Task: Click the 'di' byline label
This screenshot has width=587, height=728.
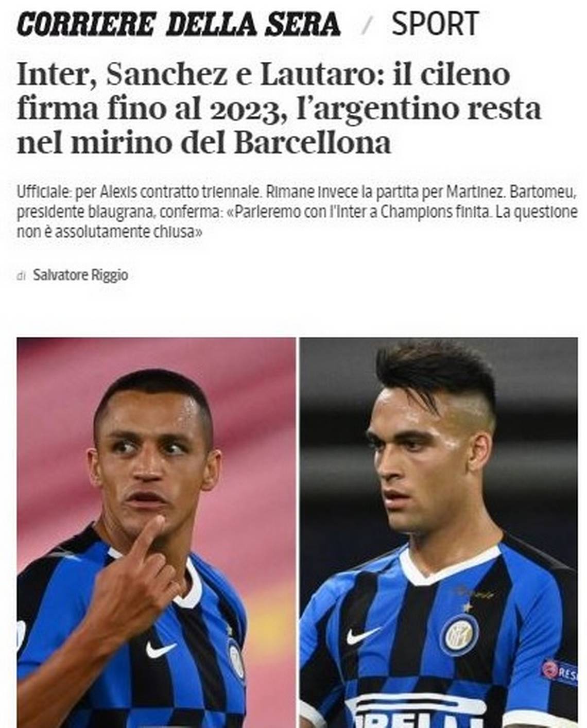Action: [x=21, y=276]
